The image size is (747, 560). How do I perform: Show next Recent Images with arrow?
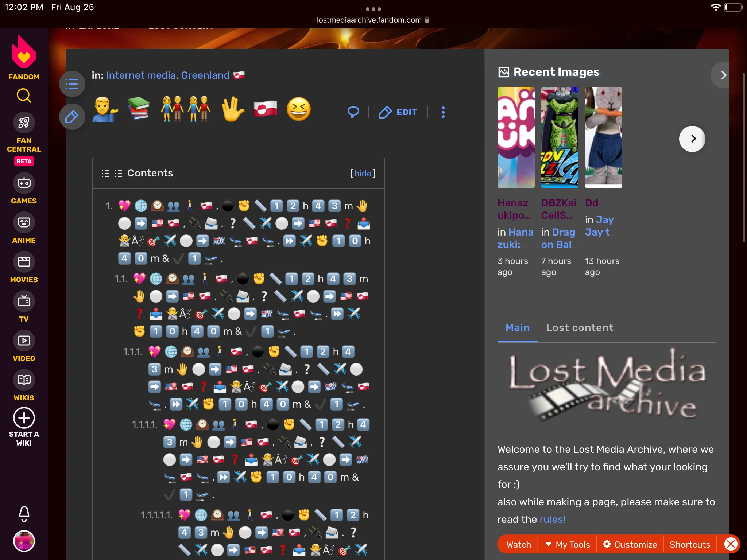tap(692, 139)
